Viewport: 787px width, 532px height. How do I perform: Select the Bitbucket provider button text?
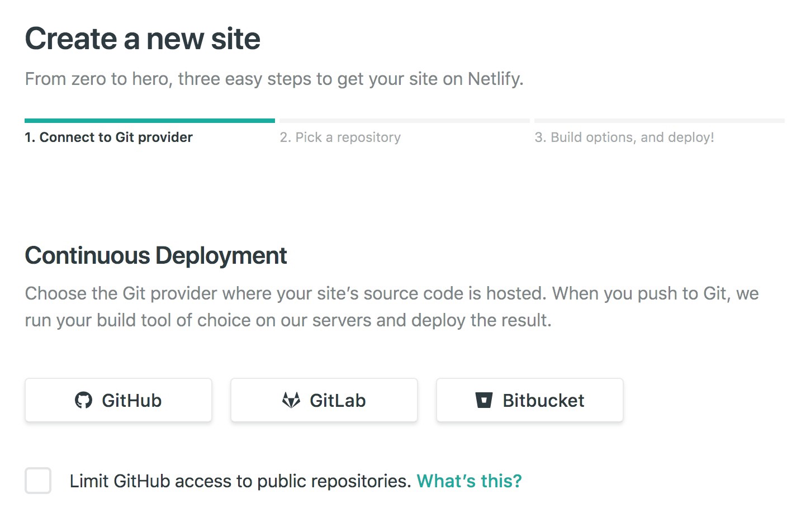(543, 401)
